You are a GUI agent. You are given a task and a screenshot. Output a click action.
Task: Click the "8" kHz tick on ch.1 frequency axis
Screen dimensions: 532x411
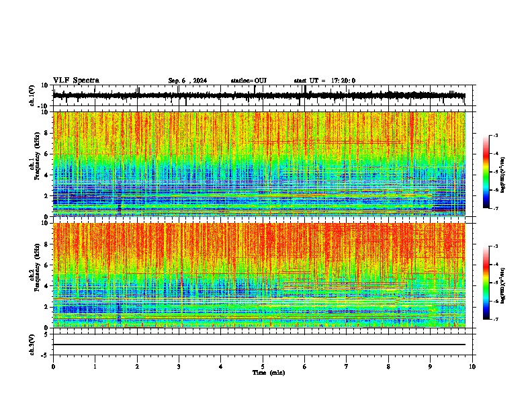47,133
